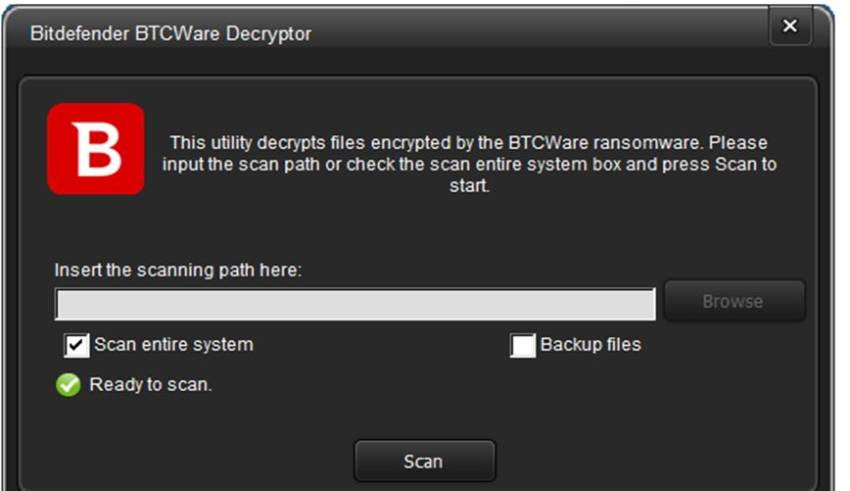Enable the Backup files checkbox
The image size is (850, 491).
point(523,345)
